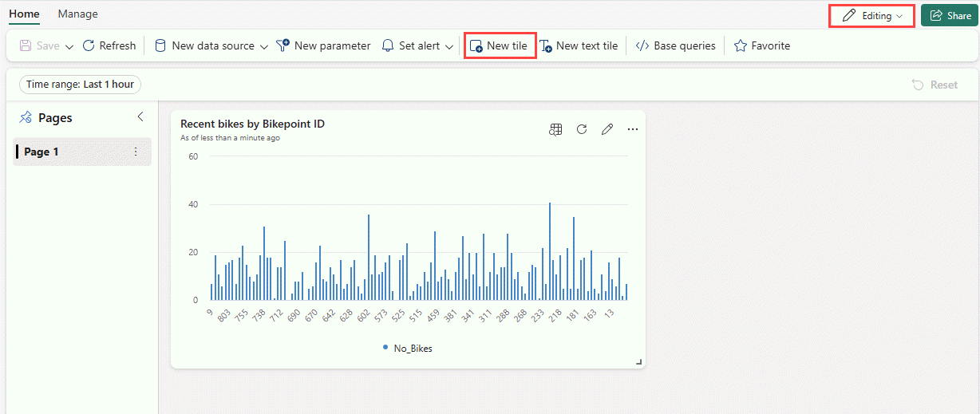The height and width of the screenshot is (414, 980).
Task: Open the Editing mode dropdown
Action: pos(872,16)
